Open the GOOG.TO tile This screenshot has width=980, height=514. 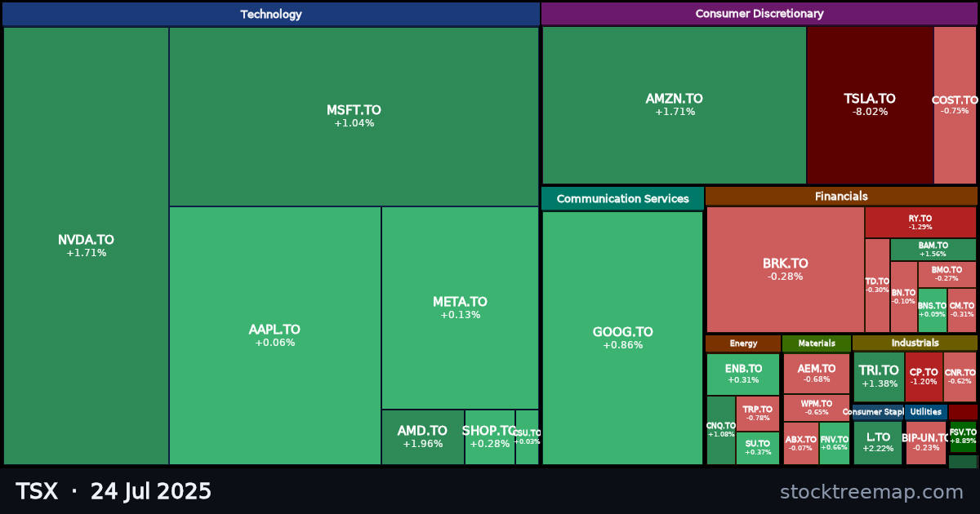coord(622,338)
